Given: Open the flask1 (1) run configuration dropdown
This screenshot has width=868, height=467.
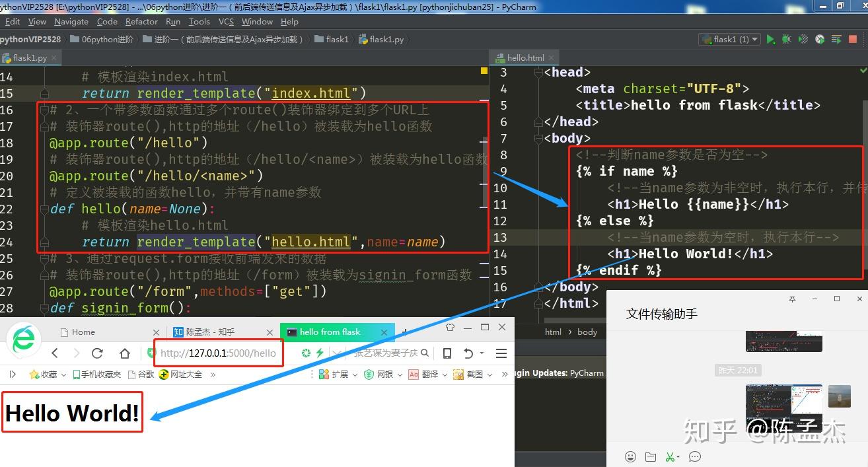Looking at the screenshot, I should coord(730,40).
